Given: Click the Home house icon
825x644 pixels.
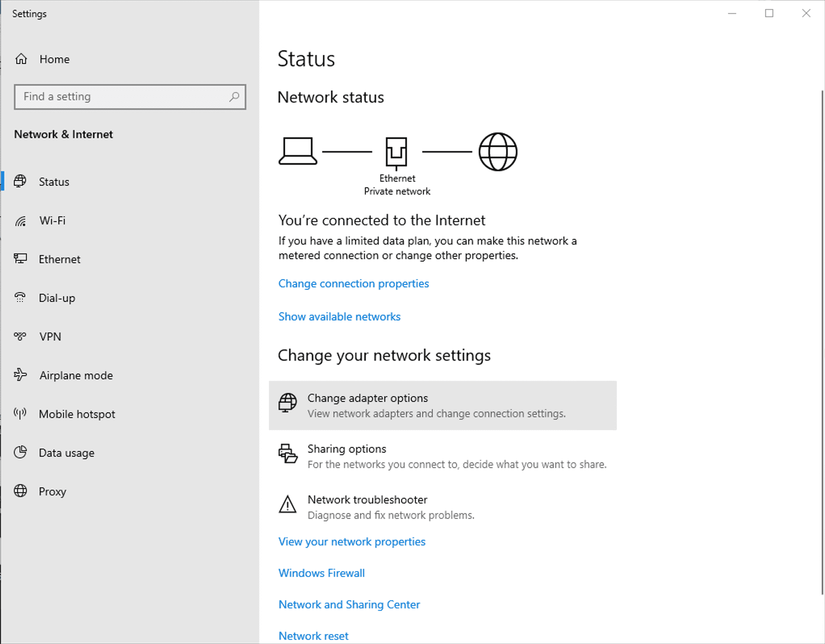Looking at the screenshot, I should (x=21, y=59).
